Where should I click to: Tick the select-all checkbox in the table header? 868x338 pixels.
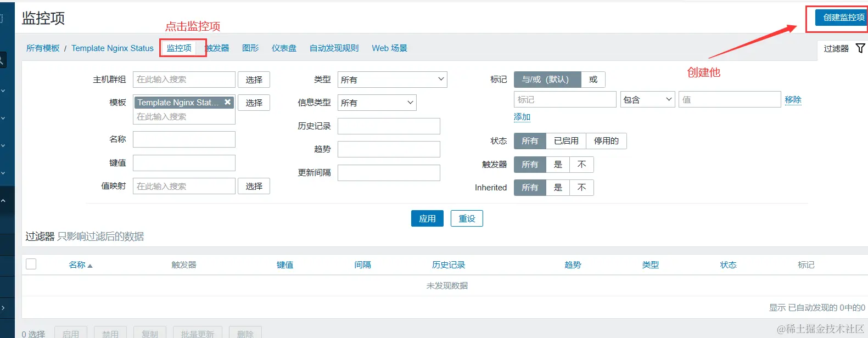pyautogui.click(x=31, y=264)
